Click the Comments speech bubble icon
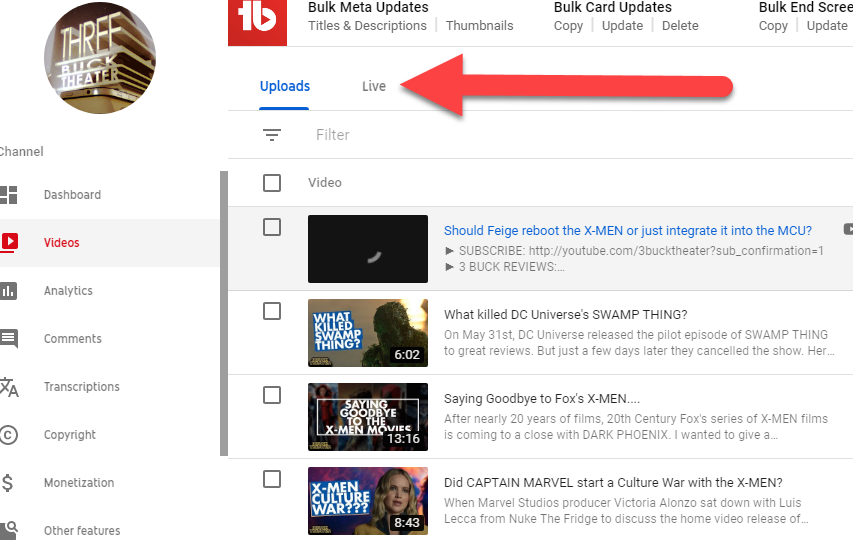The height and width of the screenshot is (540, 853). (9, 338)
